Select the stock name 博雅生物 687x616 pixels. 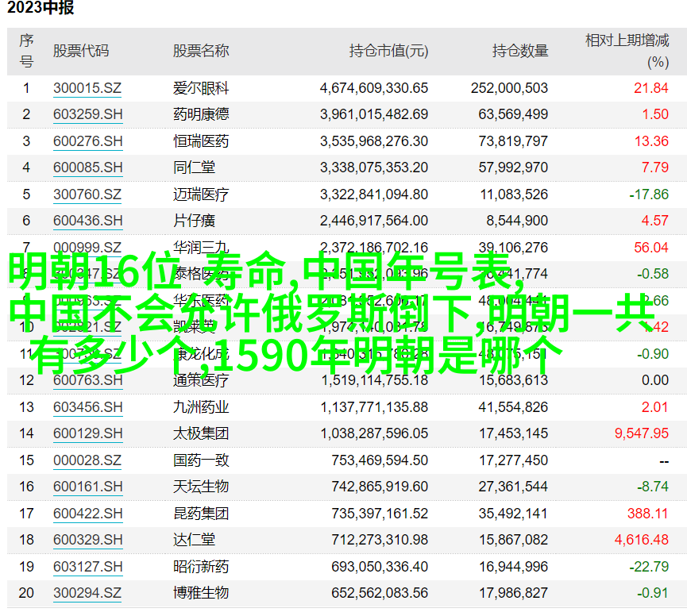201,593
